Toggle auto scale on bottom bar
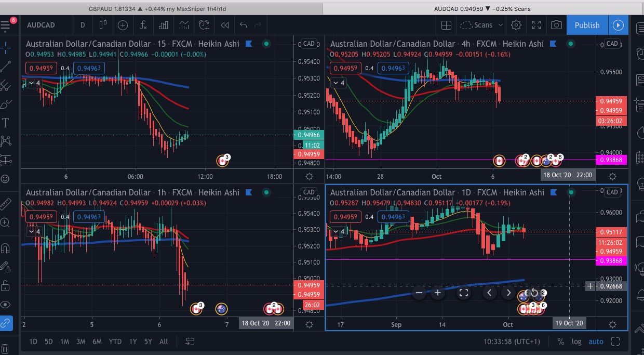Viewport: 644px width, 355px height. (596, 341)
